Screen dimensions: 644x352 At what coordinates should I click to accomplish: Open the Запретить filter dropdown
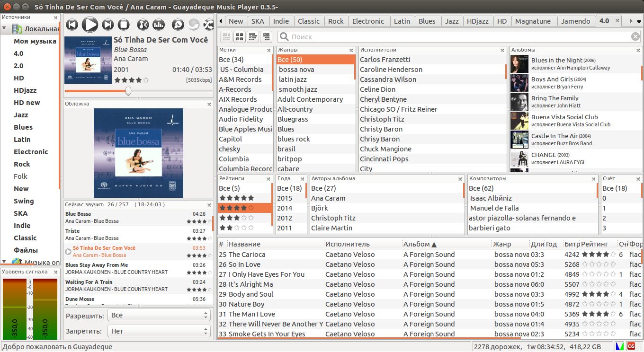tap(159, 331)
